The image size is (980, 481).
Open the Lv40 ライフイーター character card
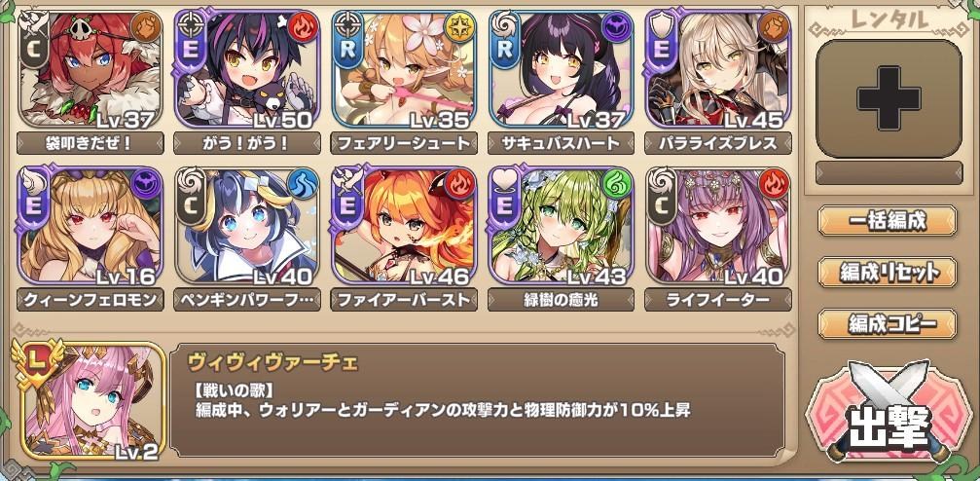click(x=718, y=225)
